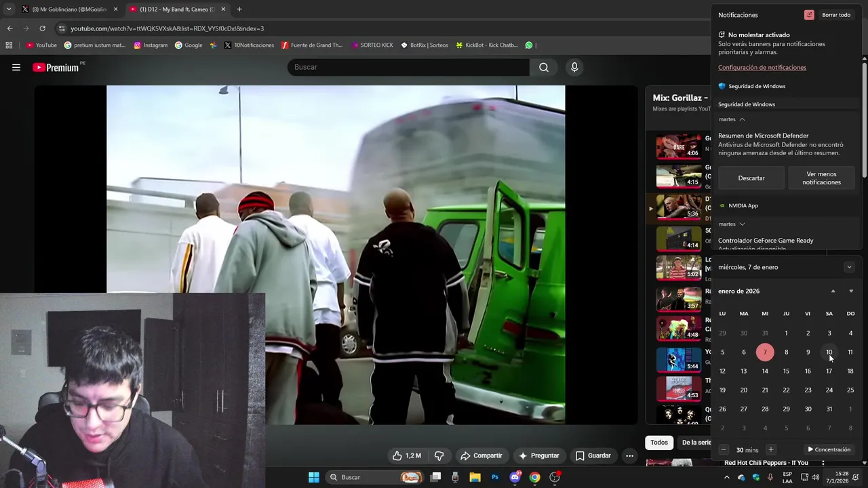Open the SORTEO KICK bookmark
The width and height of the screenshot is (868, 488).
click(x=372, y=45)
